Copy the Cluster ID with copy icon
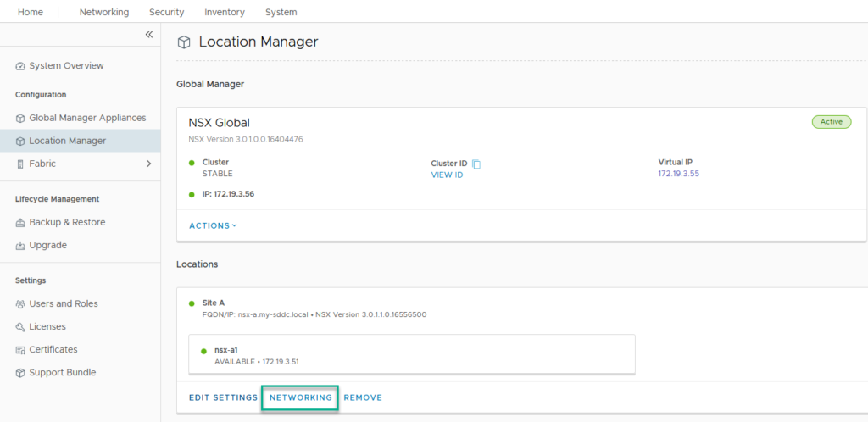This screenshot has height=422, width=868. click(476, 164)
